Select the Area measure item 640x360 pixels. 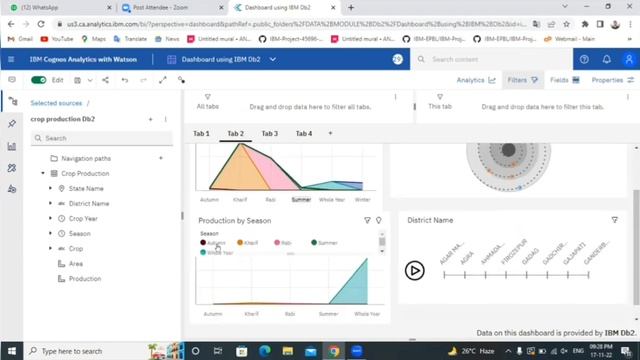[76, 264]
